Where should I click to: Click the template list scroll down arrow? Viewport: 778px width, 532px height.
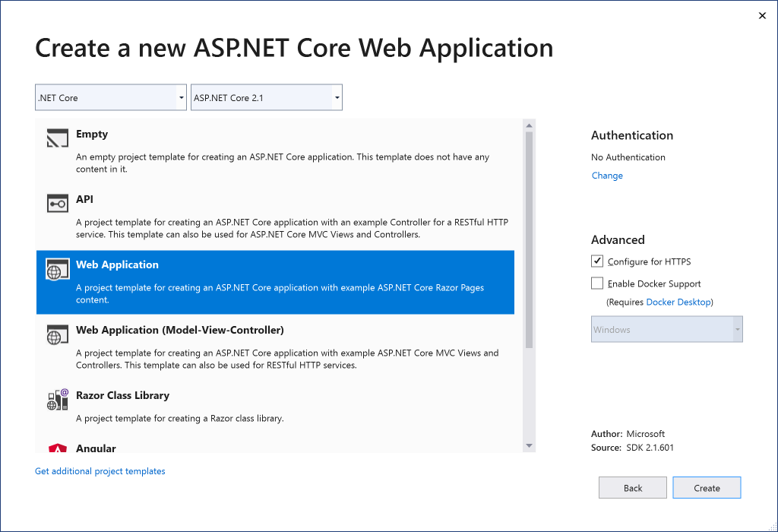(529, 446)
